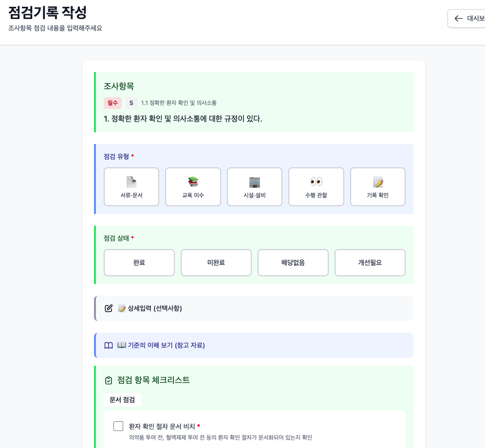Click the clipboard icon by 점검 항목 체크리스트
The width and height of the screenshot is (485, 448).
[108, 380]
